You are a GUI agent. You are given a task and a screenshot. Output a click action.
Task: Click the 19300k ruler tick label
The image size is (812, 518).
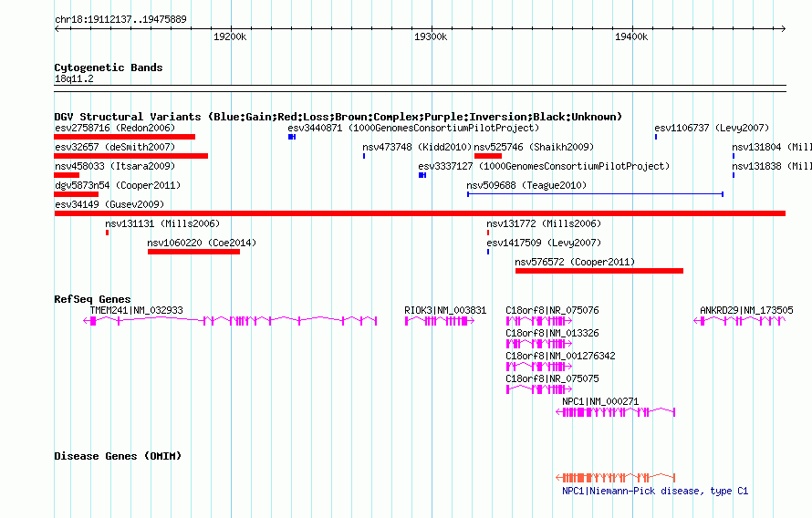(431, 36)
